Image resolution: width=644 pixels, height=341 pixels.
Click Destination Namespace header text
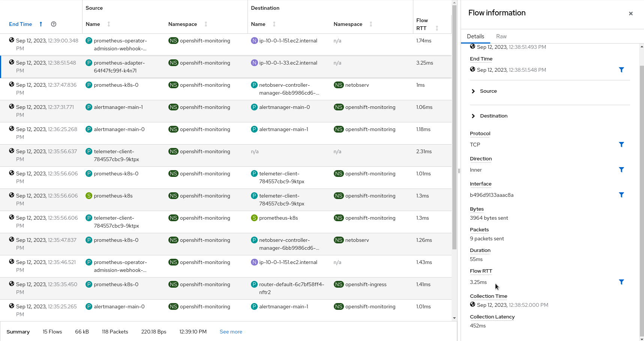click(x=348, y=24)
